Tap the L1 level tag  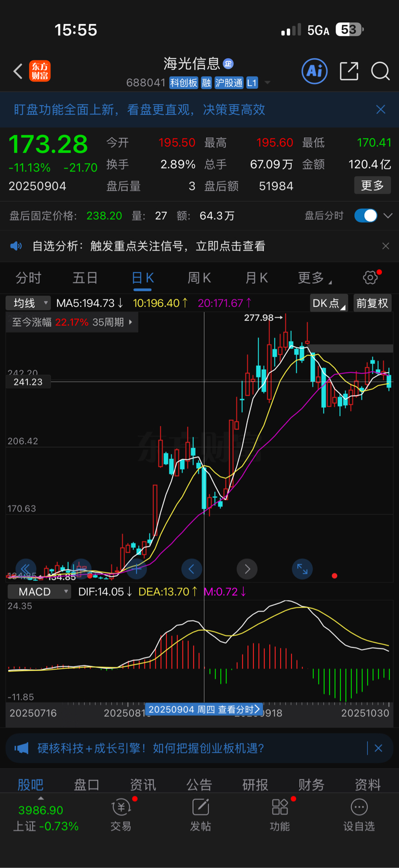[252, 83]
